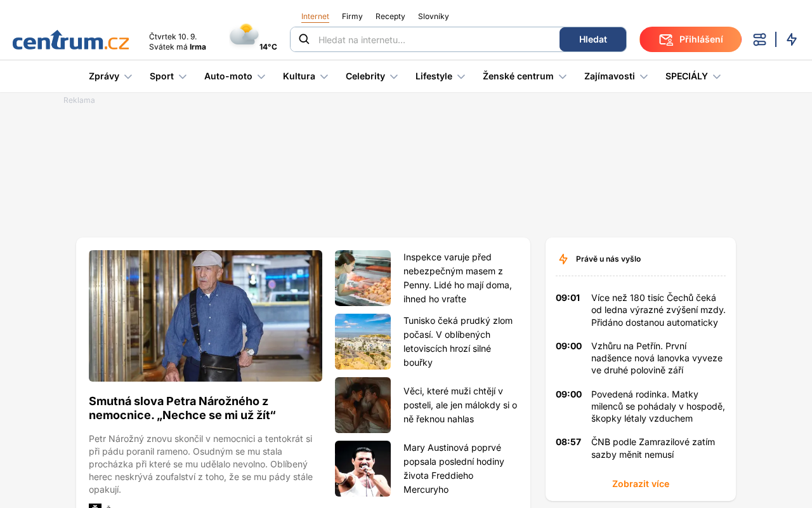Focus the Hledat na internetu search field
The height and width of the screenshot is (508, 812).
pyautogui.click(x=436, y=39)
